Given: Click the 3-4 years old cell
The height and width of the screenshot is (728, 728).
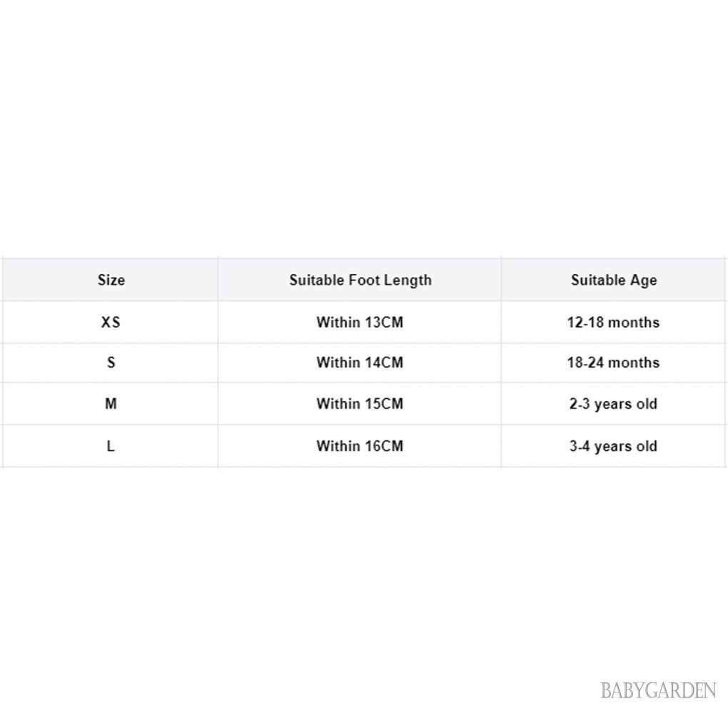Looking at the screenshot, I should click(x=613, y=447).
